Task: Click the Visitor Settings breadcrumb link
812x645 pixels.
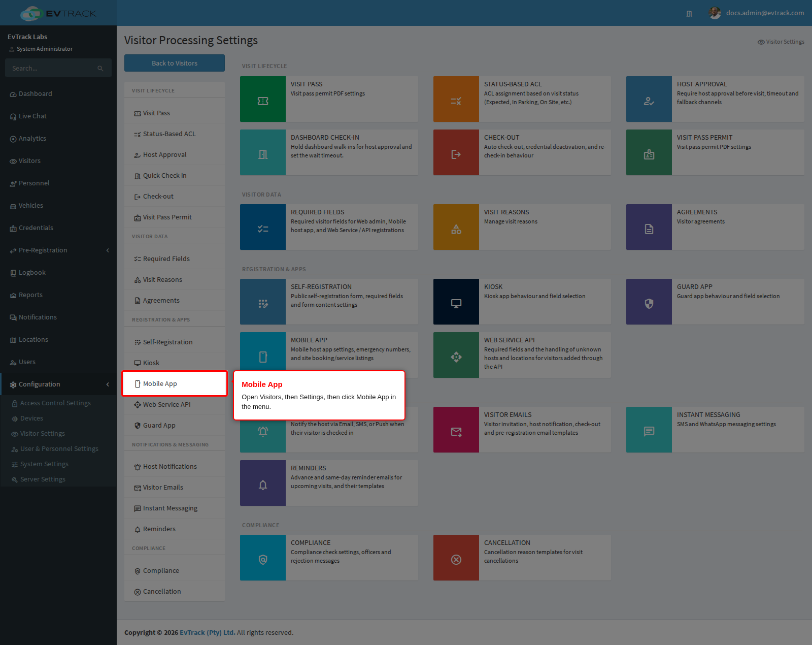Action: [781, 42]
